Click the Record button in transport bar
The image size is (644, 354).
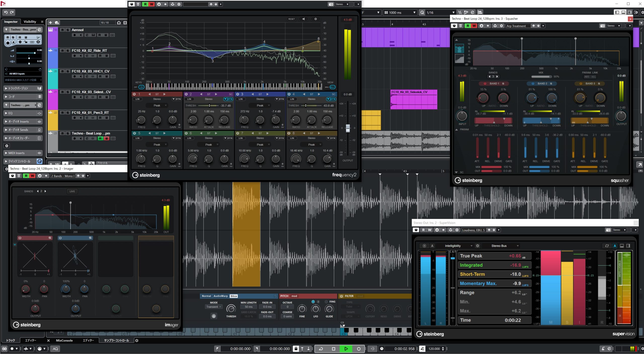[x=359, y=349]
